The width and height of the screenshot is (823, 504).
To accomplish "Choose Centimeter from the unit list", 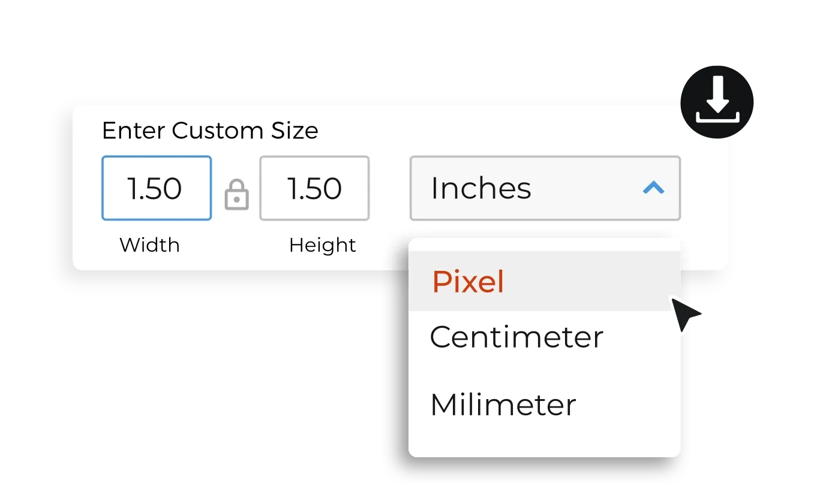I will 516,337.
